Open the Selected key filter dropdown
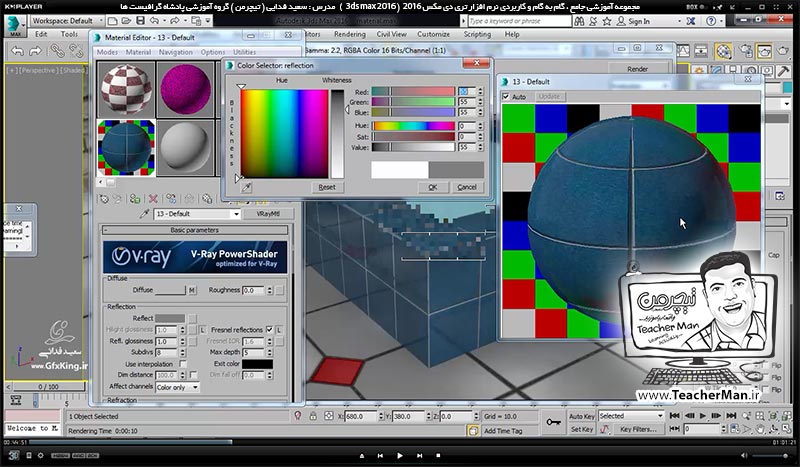This screenshot has width=800, height=467. tap(631, 416)
